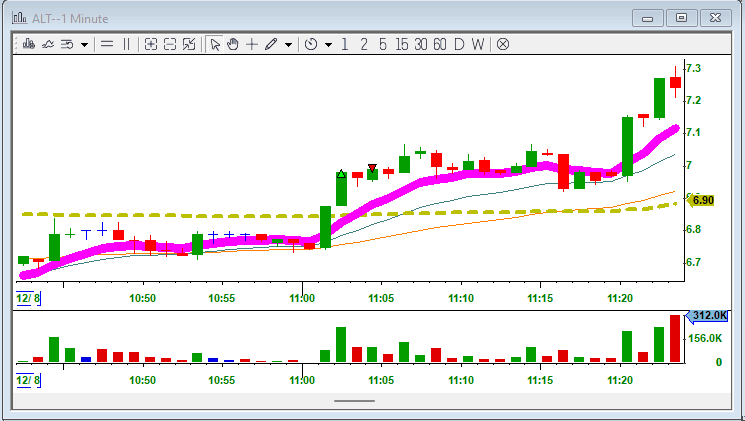Switch to the daily D timeframe

pyautogui.click(x=459, y=44)
